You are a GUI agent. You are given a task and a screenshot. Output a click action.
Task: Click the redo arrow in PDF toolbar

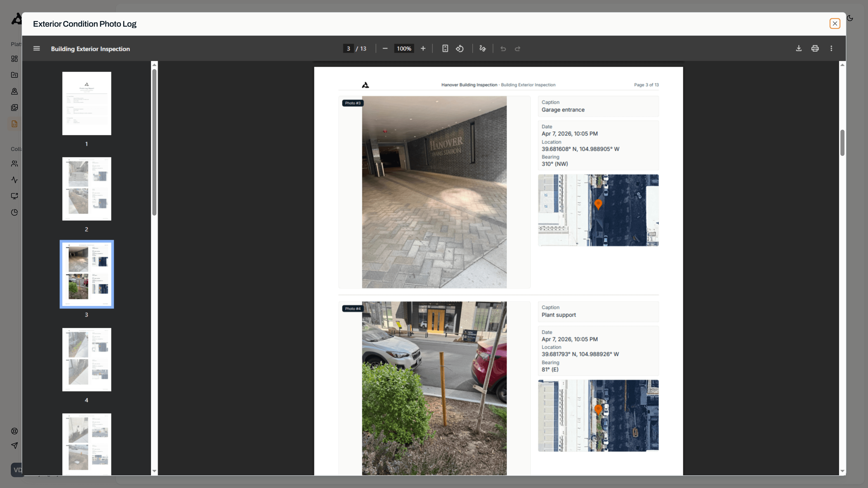click(518, 49)
